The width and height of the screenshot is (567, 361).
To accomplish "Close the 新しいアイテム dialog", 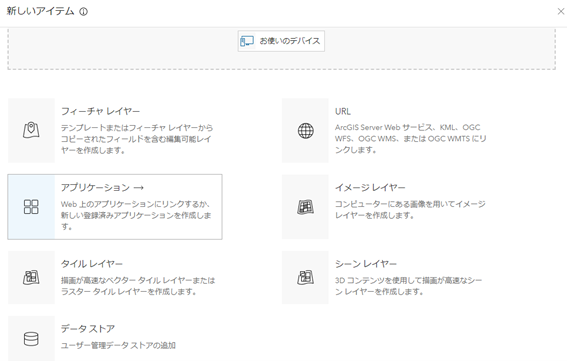I will [x=561, y=12].
